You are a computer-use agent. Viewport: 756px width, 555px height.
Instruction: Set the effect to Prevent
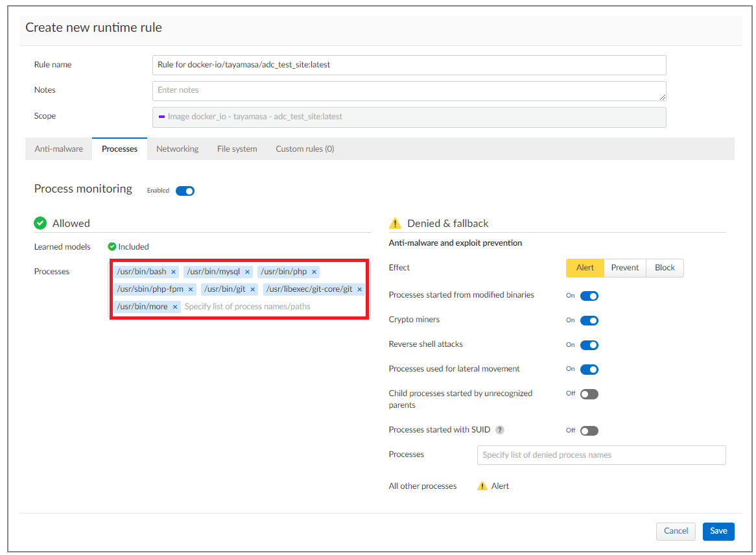624,268
